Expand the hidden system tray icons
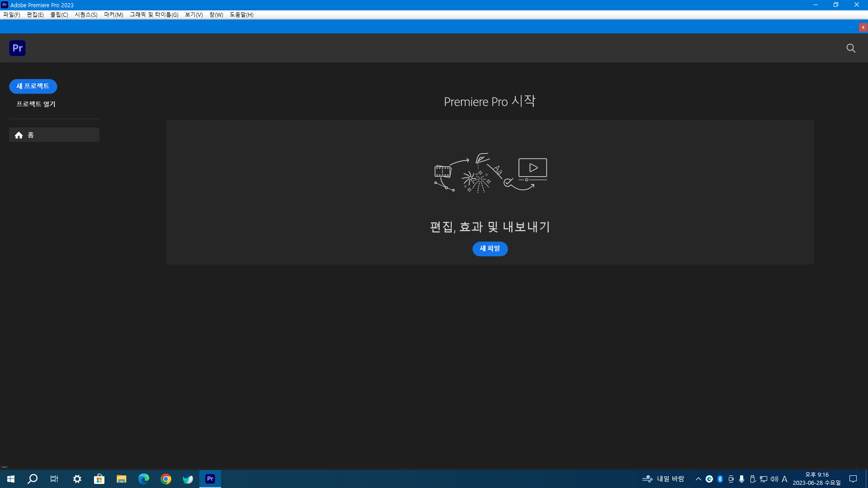 click(698, 479)
